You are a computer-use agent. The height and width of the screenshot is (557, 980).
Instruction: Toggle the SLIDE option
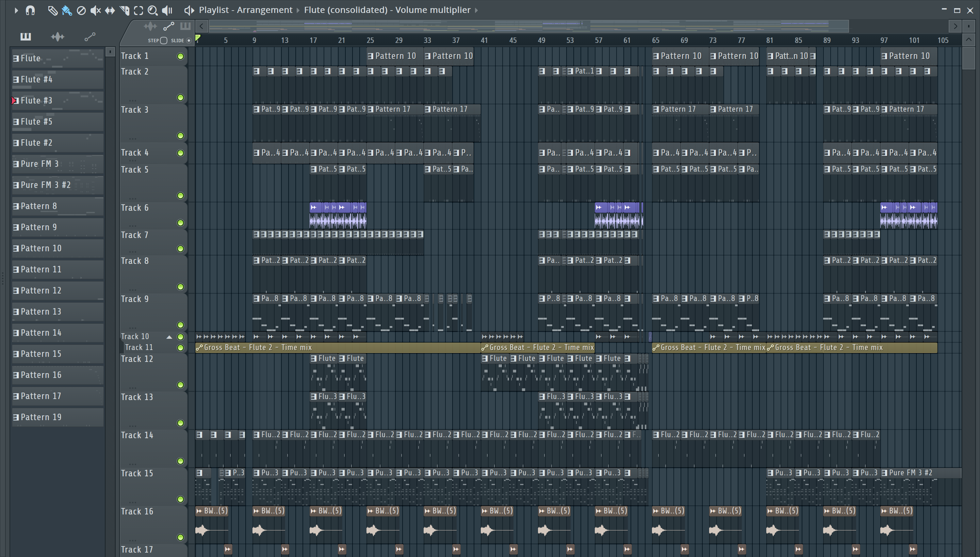(x=189, y=41)
